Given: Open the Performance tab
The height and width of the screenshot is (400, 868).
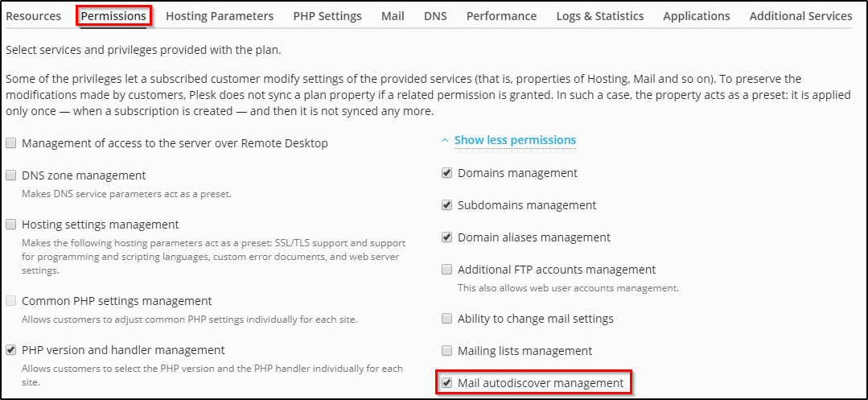Looking at the screenshot, I should point(501,16).
